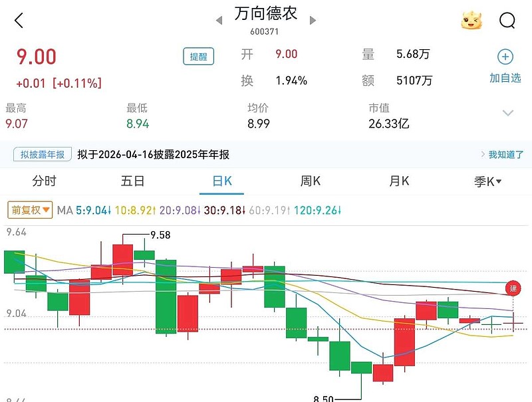Dismiss notice with 我知道了
The image size is (532, 402).
click(x=505, y=155)
